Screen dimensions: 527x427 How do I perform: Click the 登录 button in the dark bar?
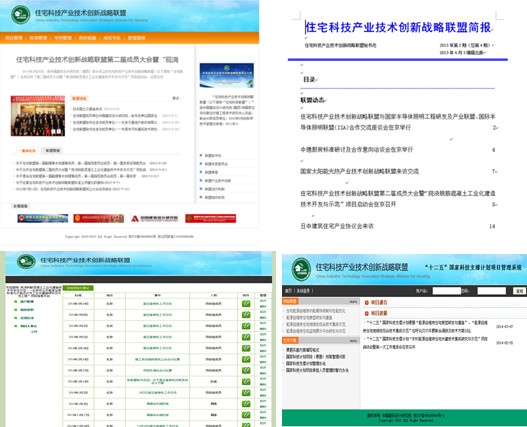tap(520, 291)
